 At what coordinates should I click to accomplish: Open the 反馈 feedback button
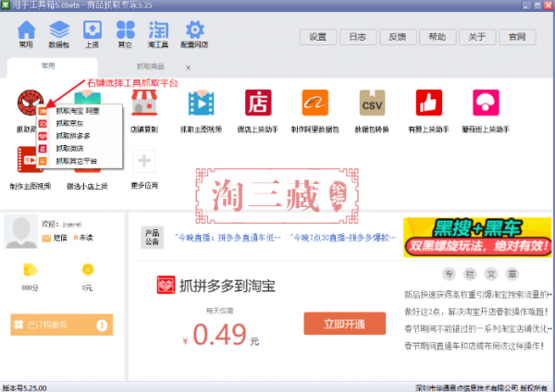[397, 37]
